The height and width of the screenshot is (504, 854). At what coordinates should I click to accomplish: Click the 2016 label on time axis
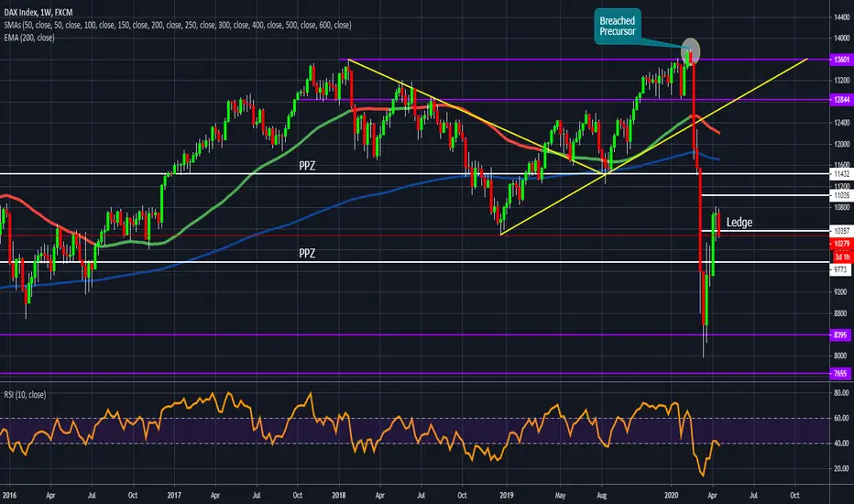(9, 495)
